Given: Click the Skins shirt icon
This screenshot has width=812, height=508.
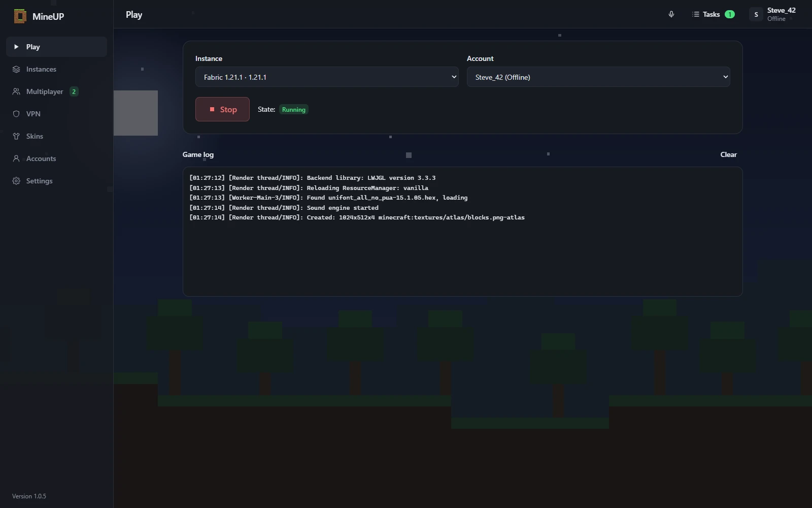Looking at the screenshot, I should 16,136.
